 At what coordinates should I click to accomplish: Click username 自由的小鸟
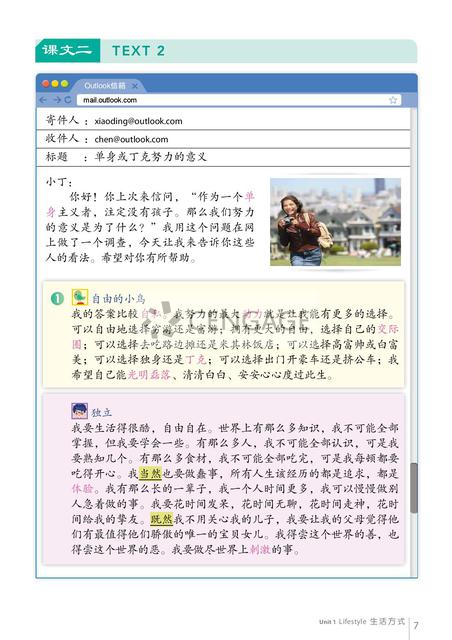click(118, 298)
